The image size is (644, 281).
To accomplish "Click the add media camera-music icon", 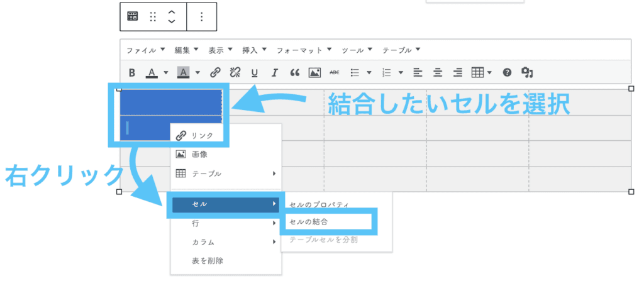I will pyautogui.click(x=527, y=73).
